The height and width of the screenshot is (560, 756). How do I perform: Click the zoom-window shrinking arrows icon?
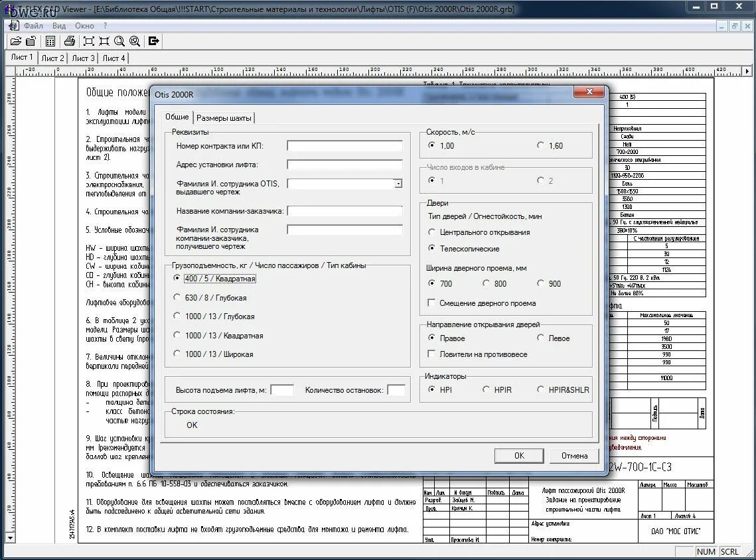click(104, 41)
